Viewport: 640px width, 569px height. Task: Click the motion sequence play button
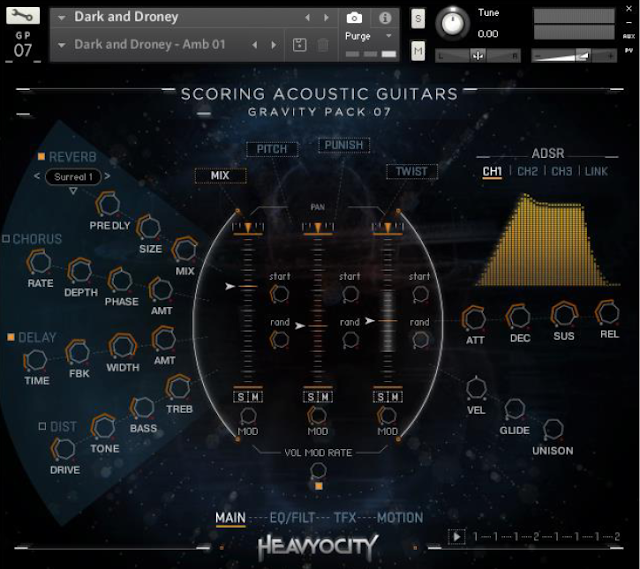pyautogui.click(x=457, y=536)
